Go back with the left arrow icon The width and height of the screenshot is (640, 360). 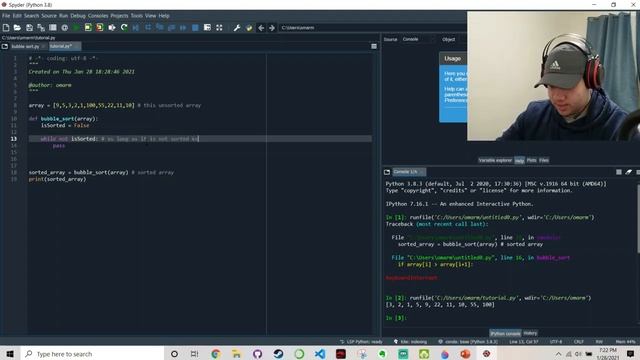[261, 27]
